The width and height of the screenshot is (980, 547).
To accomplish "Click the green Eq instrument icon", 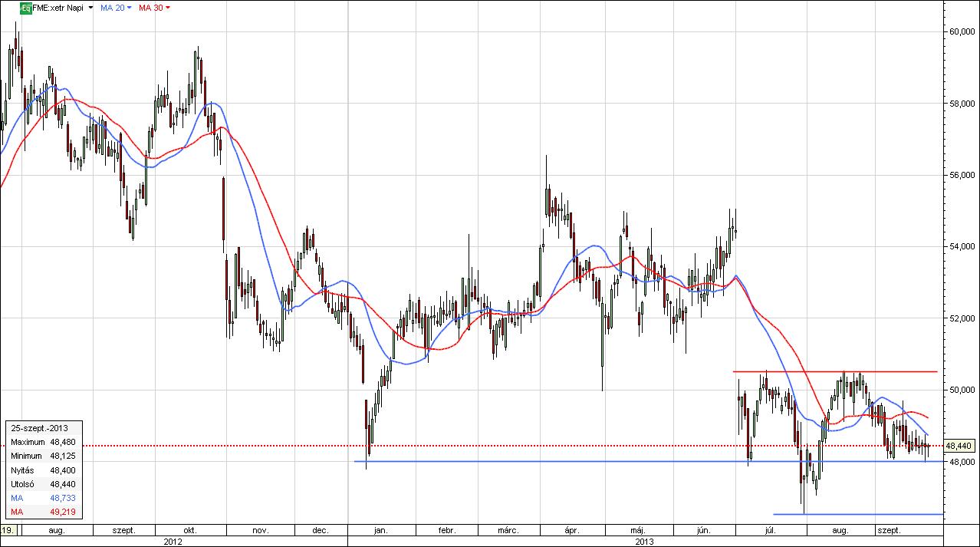I will point(25,8).
